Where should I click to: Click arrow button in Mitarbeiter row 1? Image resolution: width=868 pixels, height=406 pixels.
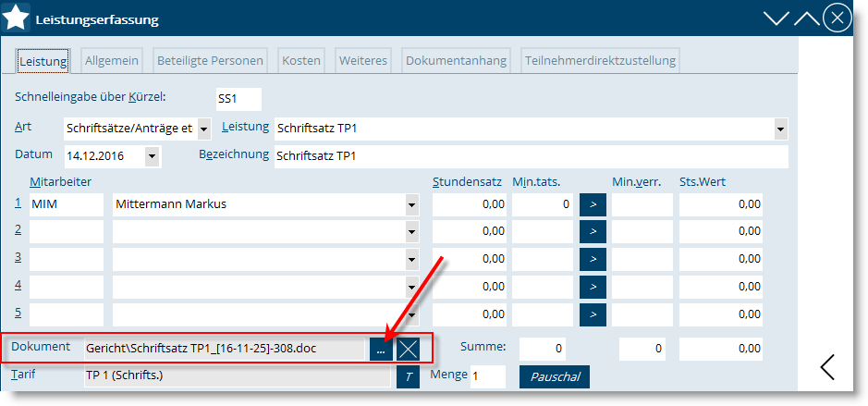click(x=592, y=203)
